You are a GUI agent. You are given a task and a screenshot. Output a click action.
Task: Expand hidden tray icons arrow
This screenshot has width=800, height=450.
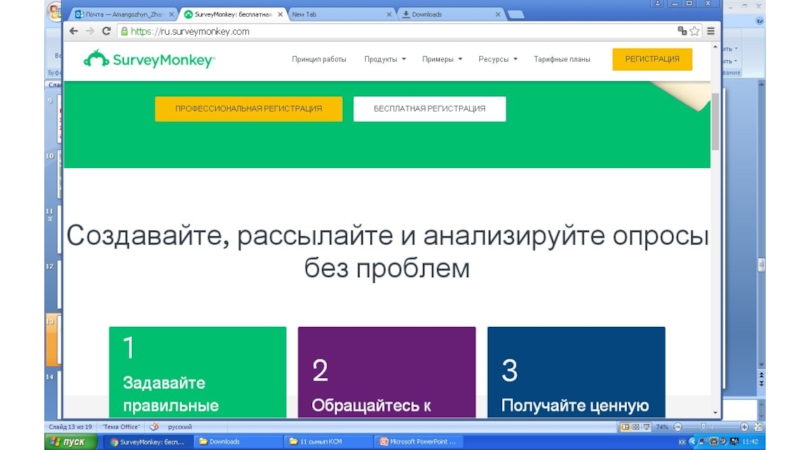(x=692, y=441)
